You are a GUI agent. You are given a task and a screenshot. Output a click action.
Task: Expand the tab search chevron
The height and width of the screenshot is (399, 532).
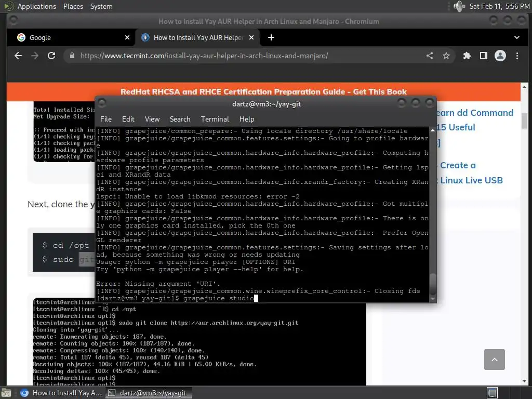click(x=517, y=37)
